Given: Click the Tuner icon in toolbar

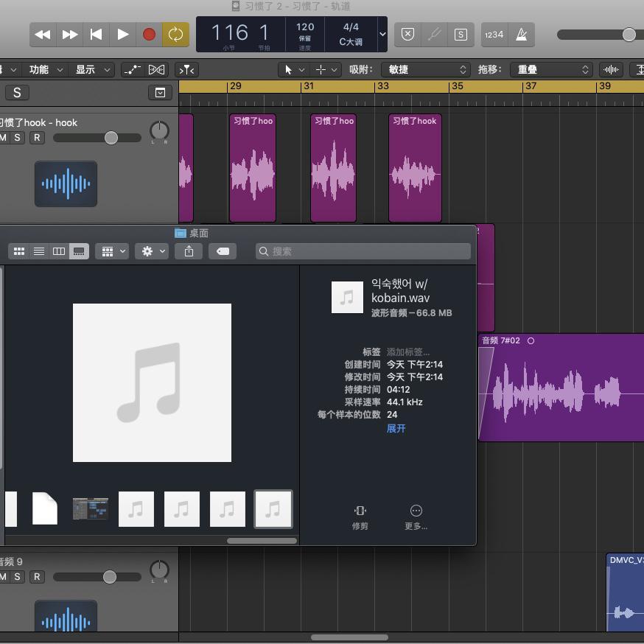Looking at the screenshot, I should [434, 35].
